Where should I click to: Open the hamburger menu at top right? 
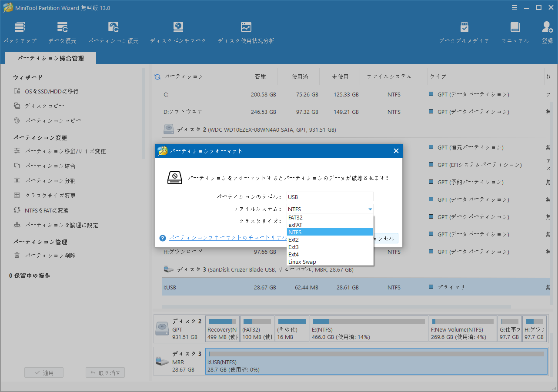[514, 7]
